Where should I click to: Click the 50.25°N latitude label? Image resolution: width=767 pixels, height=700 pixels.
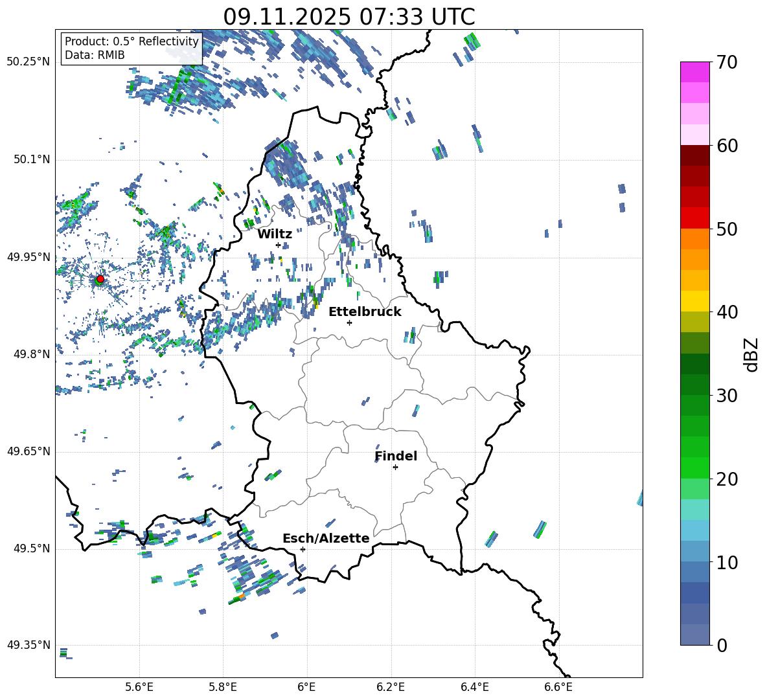pos(29,62)
